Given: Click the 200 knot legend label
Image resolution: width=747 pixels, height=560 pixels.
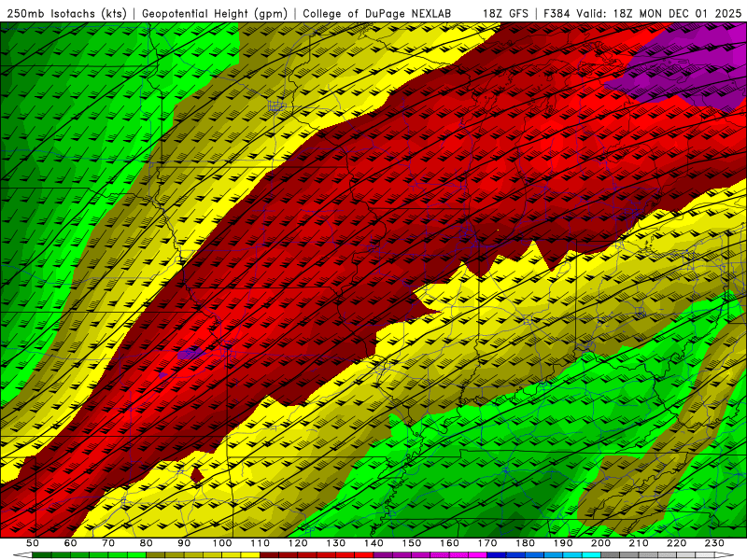Looking at the screenshot, I should pyautogui.click(x=600, y=543).
